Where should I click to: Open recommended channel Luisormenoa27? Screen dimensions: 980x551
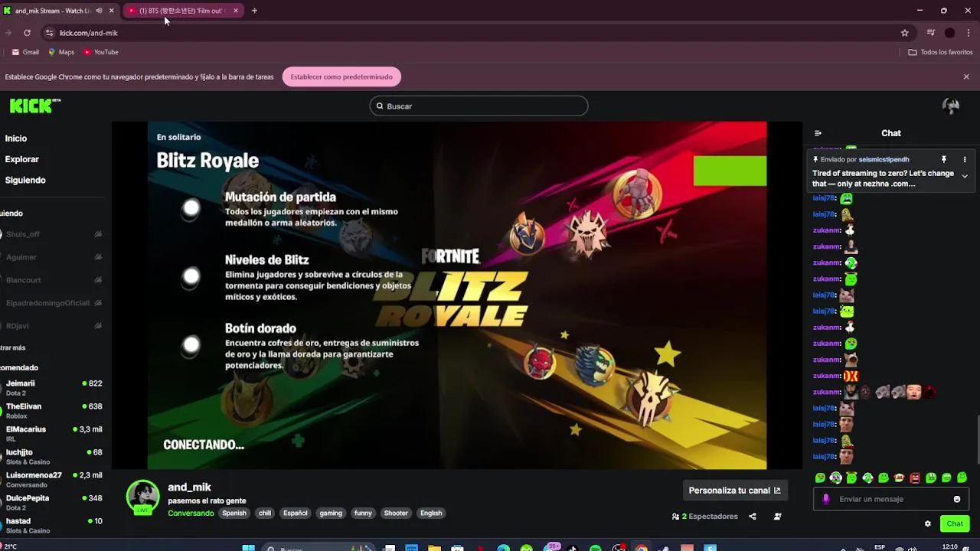tap(52, 479)
